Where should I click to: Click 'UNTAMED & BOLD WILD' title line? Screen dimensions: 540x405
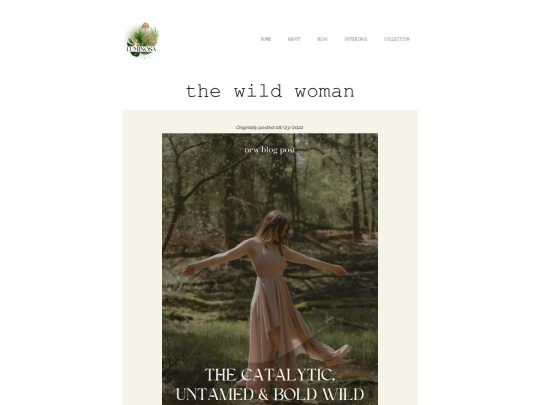(x=270, y=394)
